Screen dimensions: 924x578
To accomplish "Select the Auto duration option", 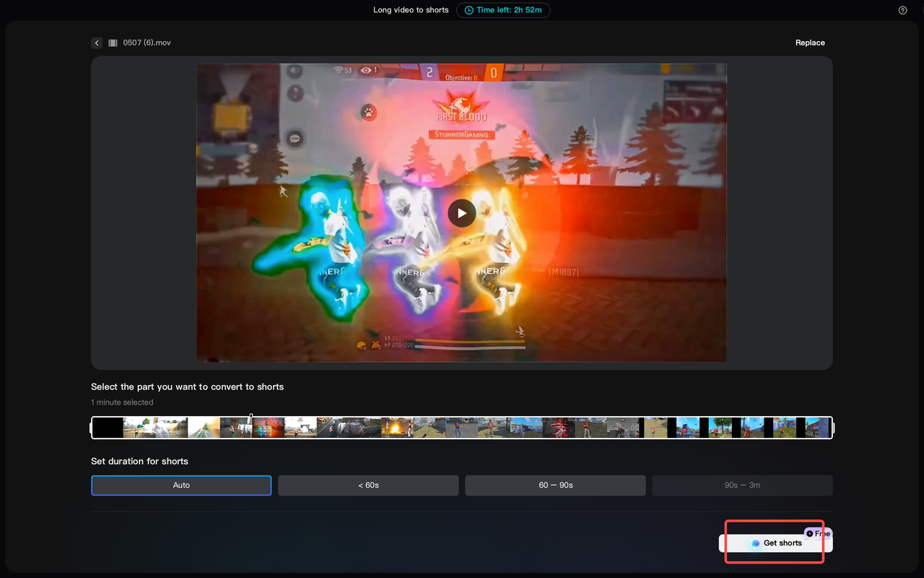I will 180,485.
